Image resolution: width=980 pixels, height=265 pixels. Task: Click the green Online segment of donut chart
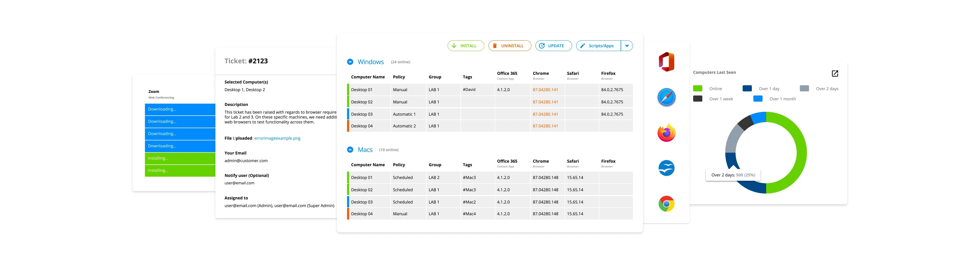(801, 152)
